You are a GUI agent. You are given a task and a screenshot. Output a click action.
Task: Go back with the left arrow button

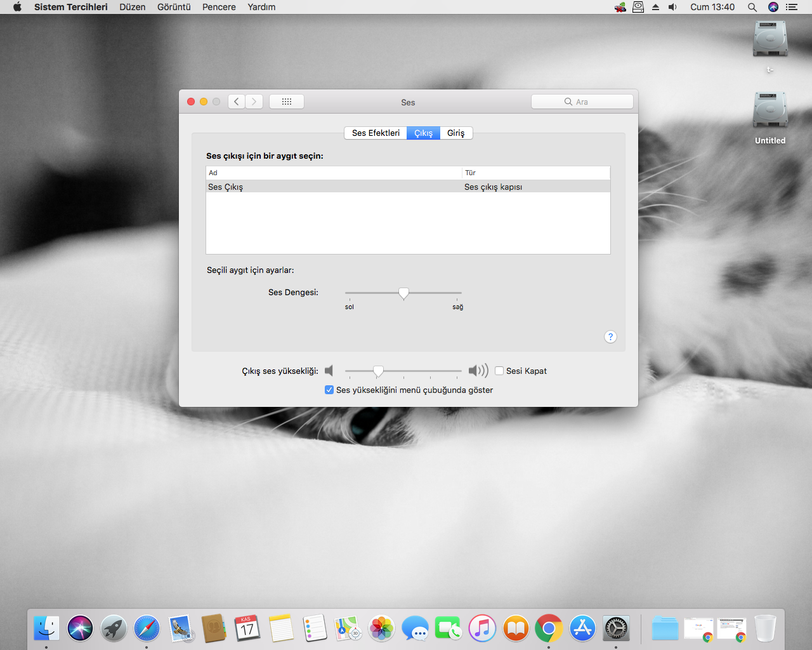(x=237, y=102)
